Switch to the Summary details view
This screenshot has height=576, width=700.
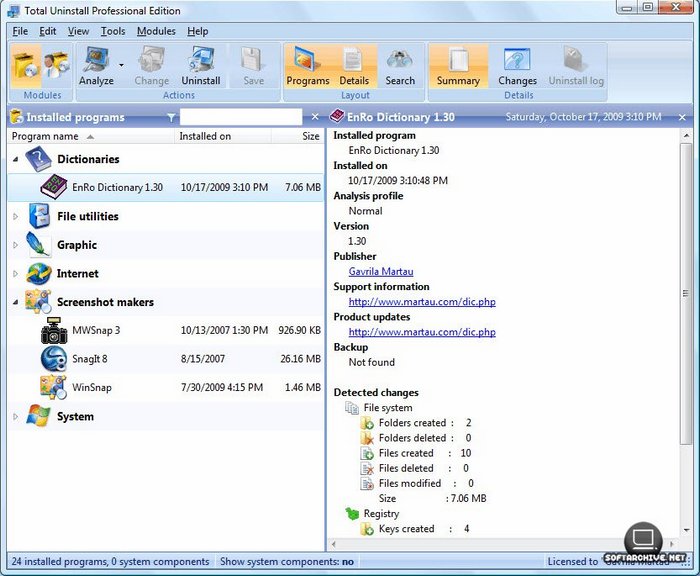tap(458, 66)
